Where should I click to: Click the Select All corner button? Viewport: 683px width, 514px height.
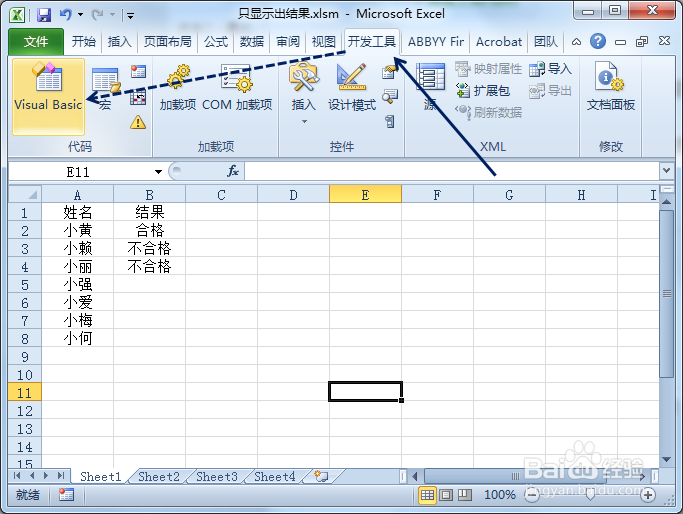tap(25, 194)
